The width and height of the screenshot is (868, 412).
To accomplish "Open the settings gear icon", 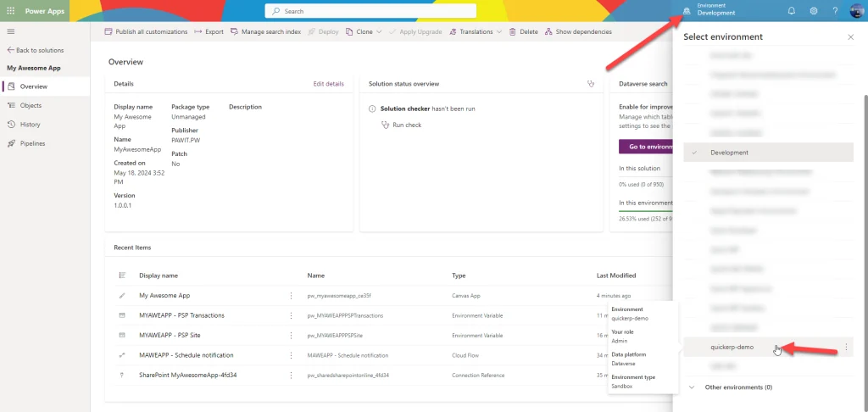I will pyautogui.click(x=813, y=11).
